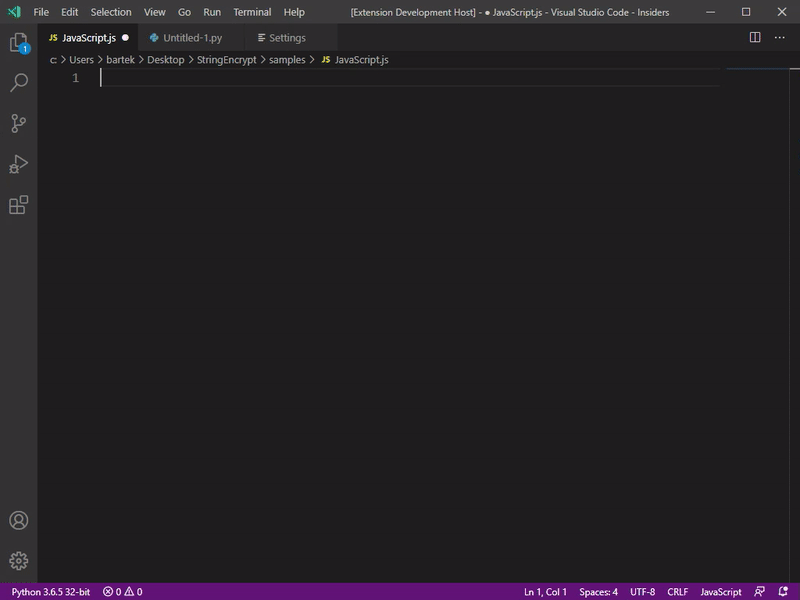The height and width of the screenshot is (600, 800).
Task: Open the editor more actions ellipsis menu
Action: coord(780,36)
